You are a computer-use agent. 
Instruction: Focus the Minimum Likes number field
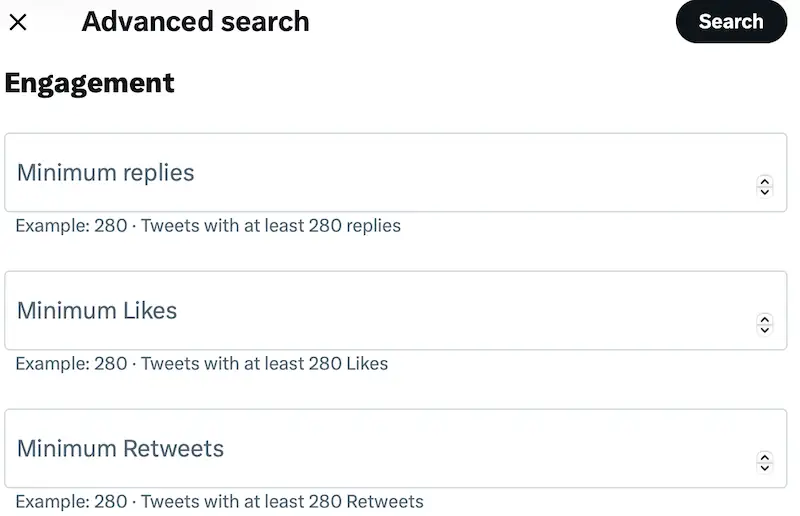[x=380, y=311]
